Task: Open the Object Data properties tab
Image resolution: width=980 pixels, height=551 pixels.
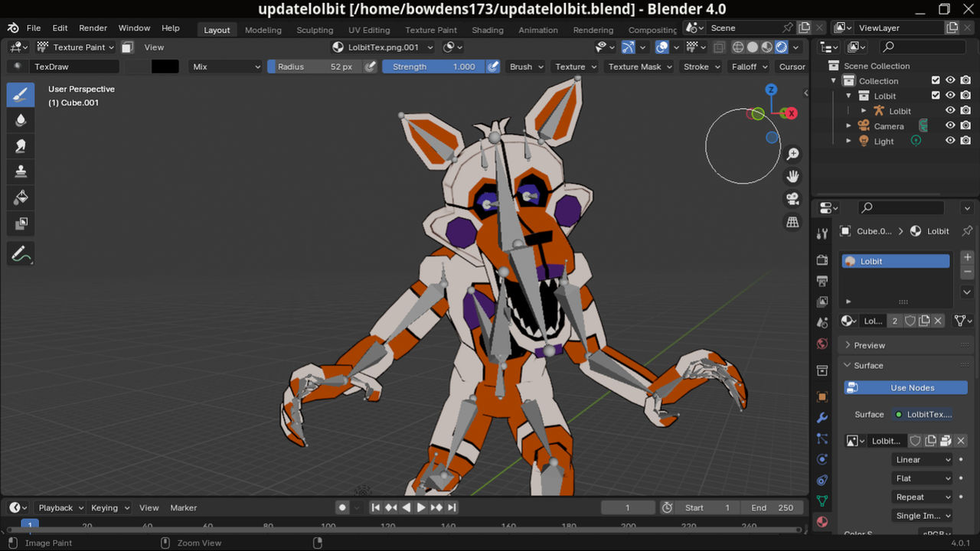Action: [822, 501]
